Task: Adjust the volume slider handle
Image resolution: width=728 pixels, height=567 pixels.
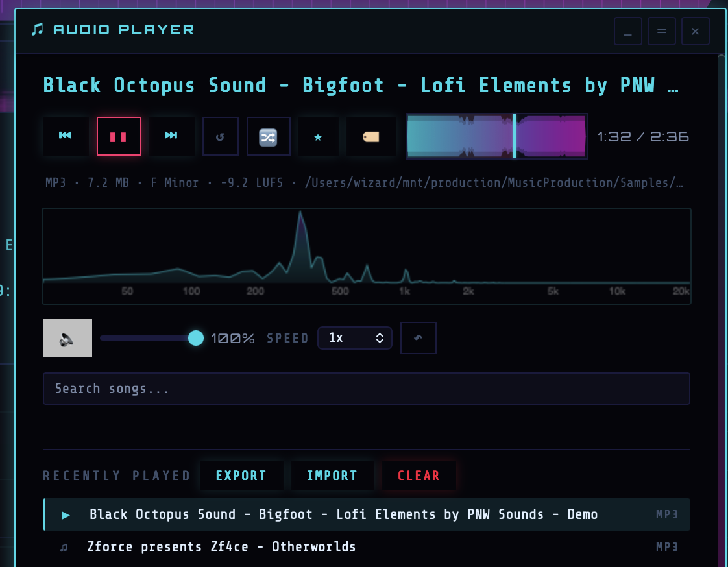Action: click(x=196, y=338)
